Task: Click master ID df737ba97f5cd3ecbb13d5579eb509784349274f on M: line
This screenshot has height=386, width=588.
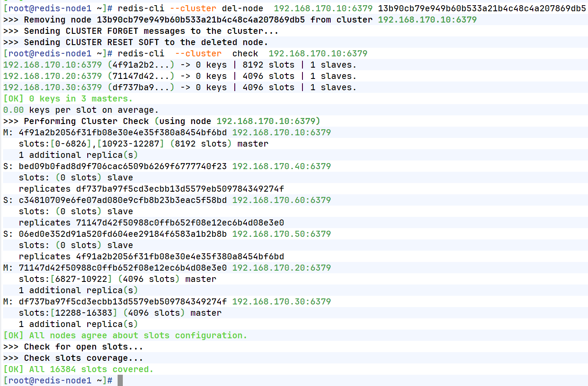Action: tap(123, 301)
